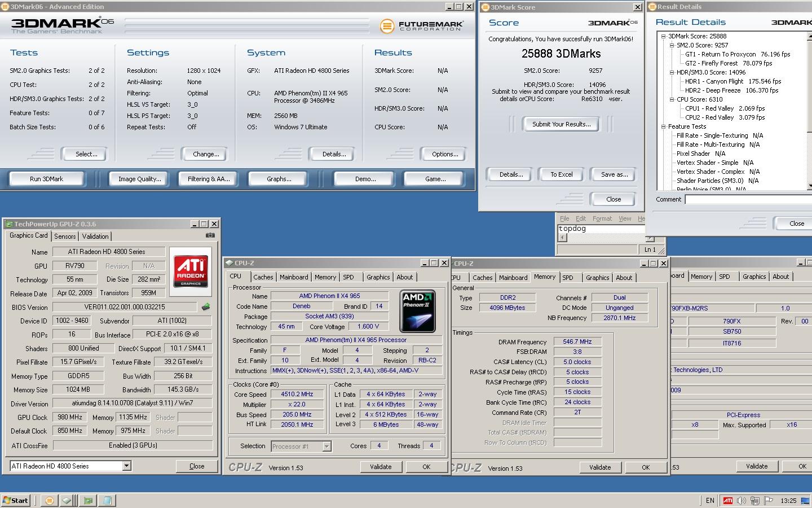812x508 pixels.
Task: Click the Image Quality... button
Action: (x=139, y=179)
